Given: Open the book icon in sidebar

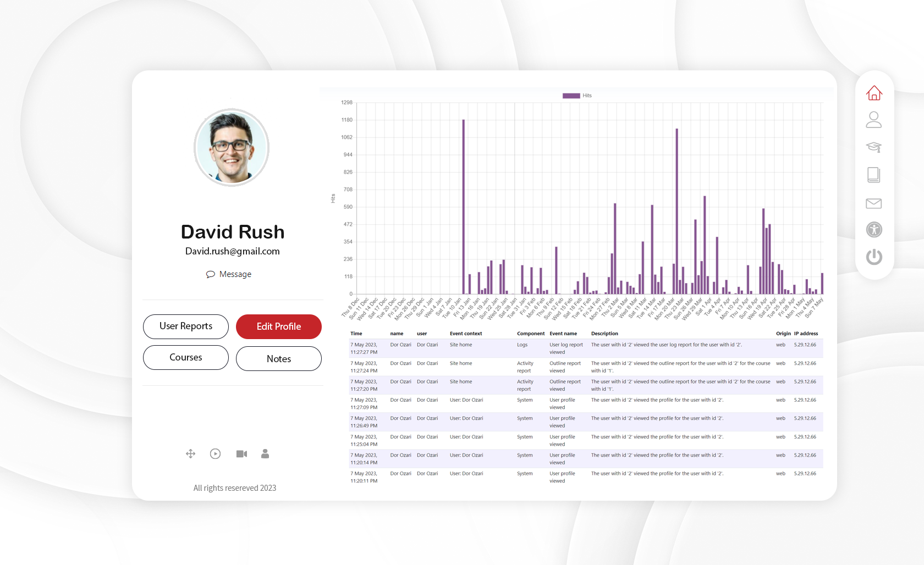Looking at the screenshot, I should pyautogui.click(x=874, y=175).
